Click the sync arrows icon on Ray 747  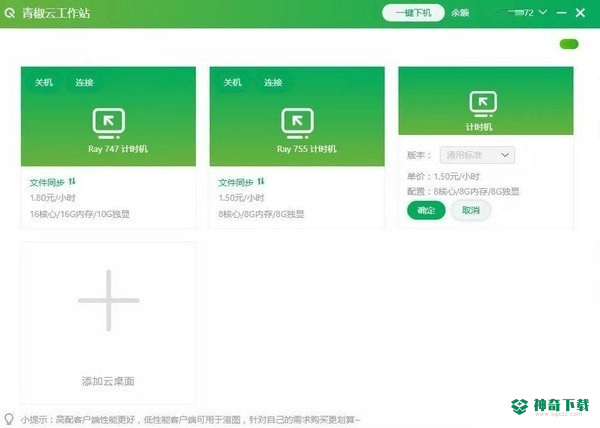(72, 181)
